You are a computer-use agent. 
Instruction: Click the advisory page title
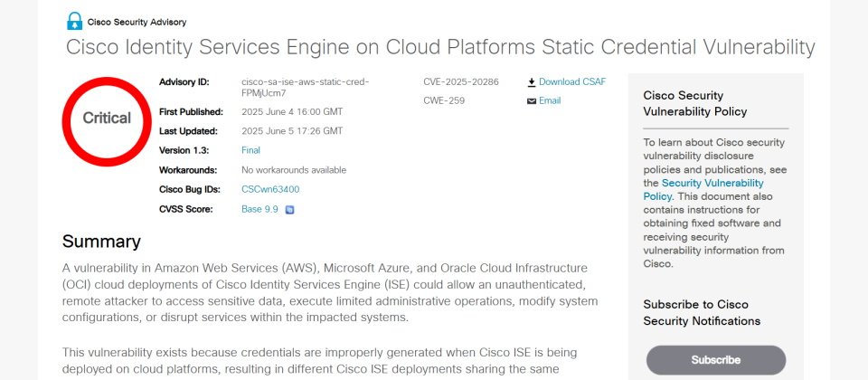(440, 47)
